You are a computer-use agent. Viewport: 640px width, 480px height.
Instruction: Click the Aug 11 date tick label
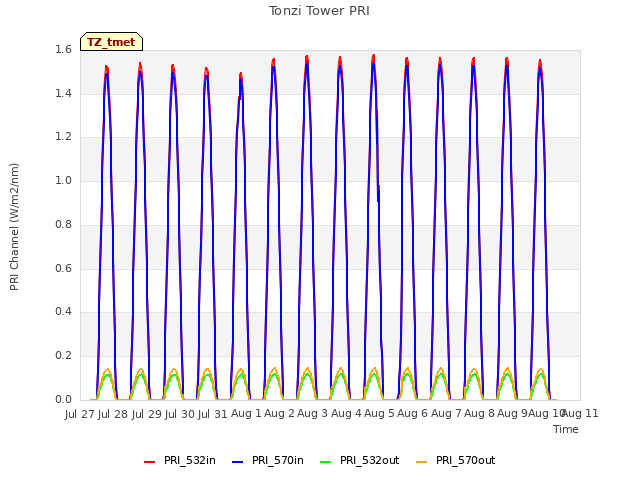580,414
